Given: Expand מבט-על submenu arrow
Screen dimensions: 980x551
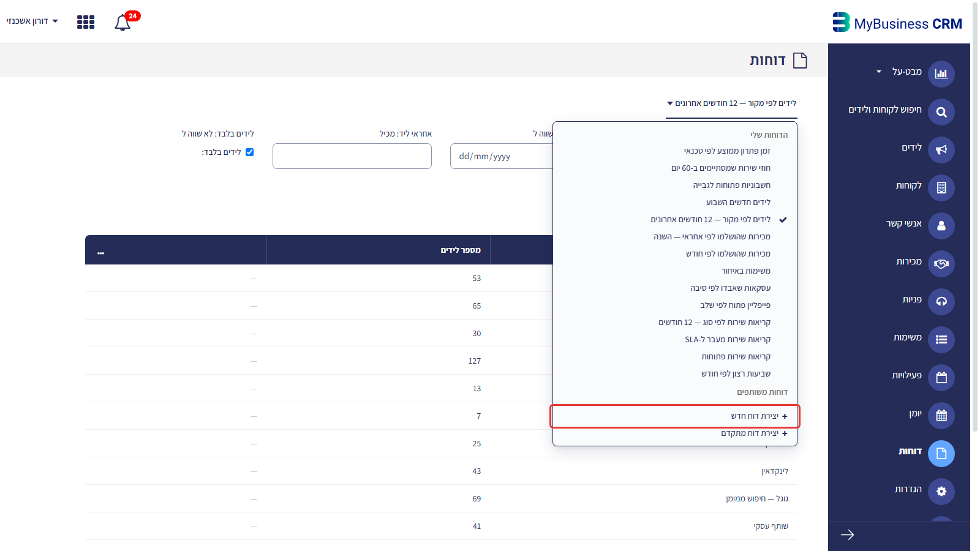Looking at the screenshot, I should pyautogui.click(x=879, y=72).
